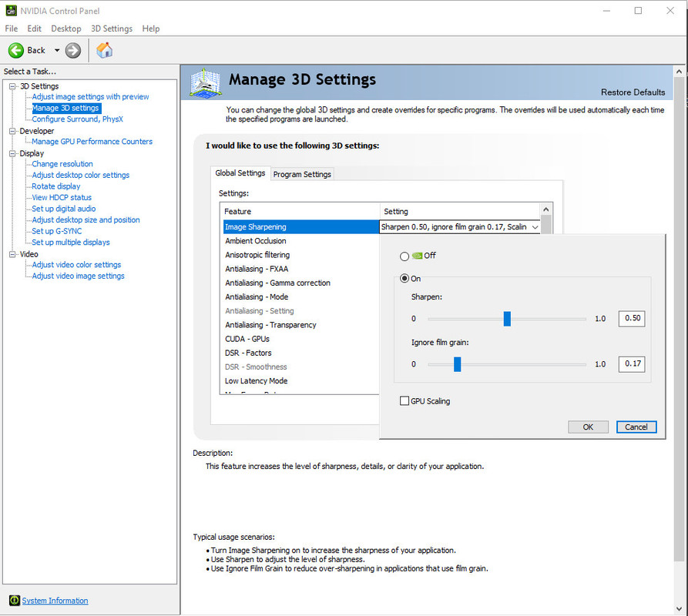
Task: Open Manage GPU Performance Counters
Action: coord(92,141)
